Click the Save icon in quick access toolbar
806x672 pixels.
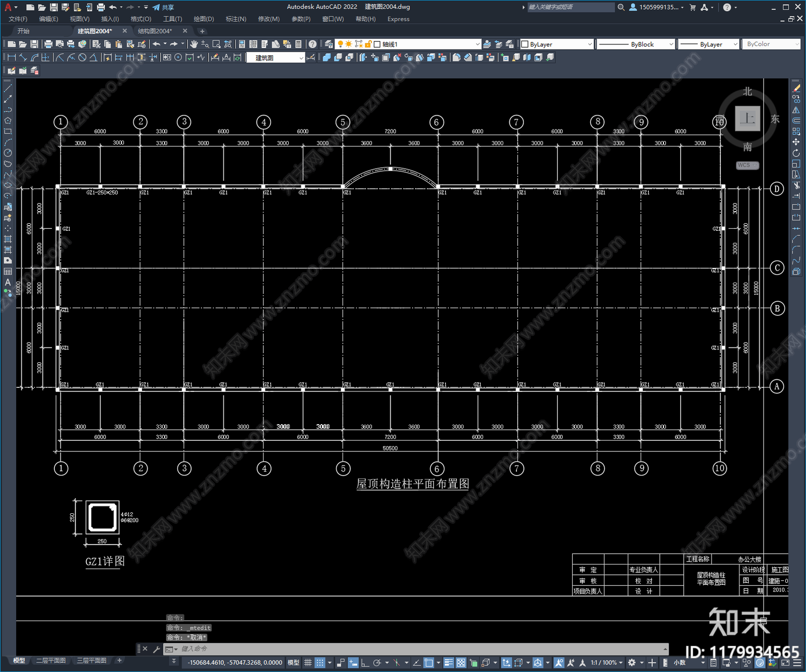pyautogui.click(x=53, y=7)
